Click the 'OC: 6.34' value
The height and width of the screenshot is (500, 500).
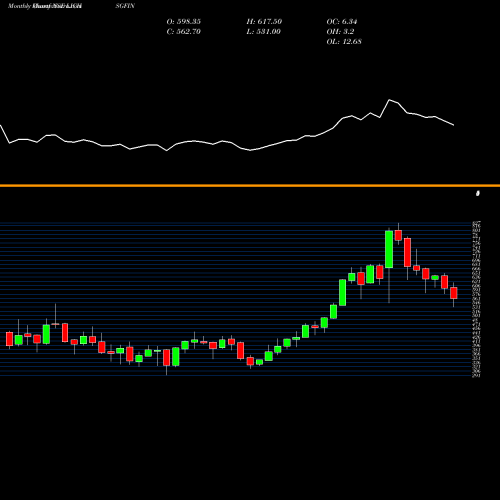342,21
